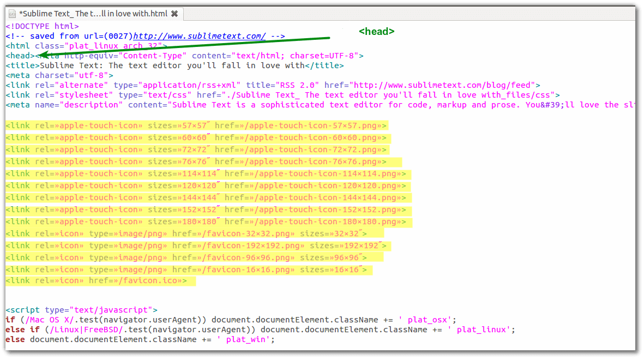Select the Sublime Text HTML file tab
This screenshot has height=359, width=644.
point(94,14)
